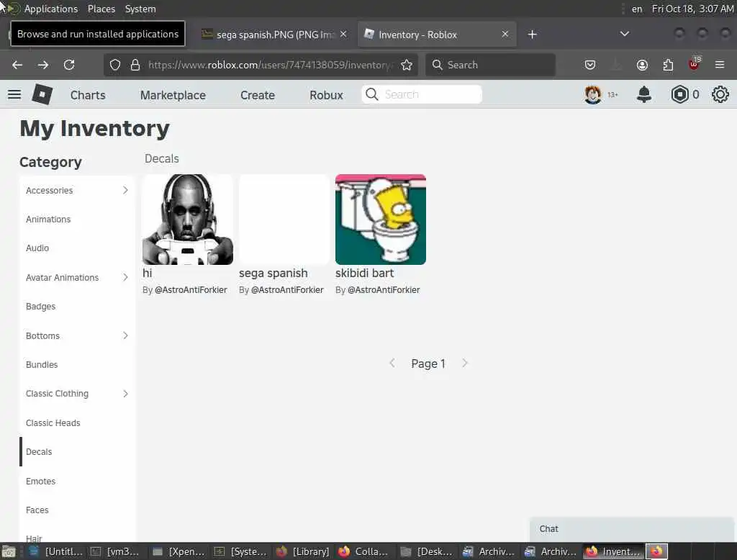
Task: Show the desktop from taskbar icon
Action: point(9,551)
